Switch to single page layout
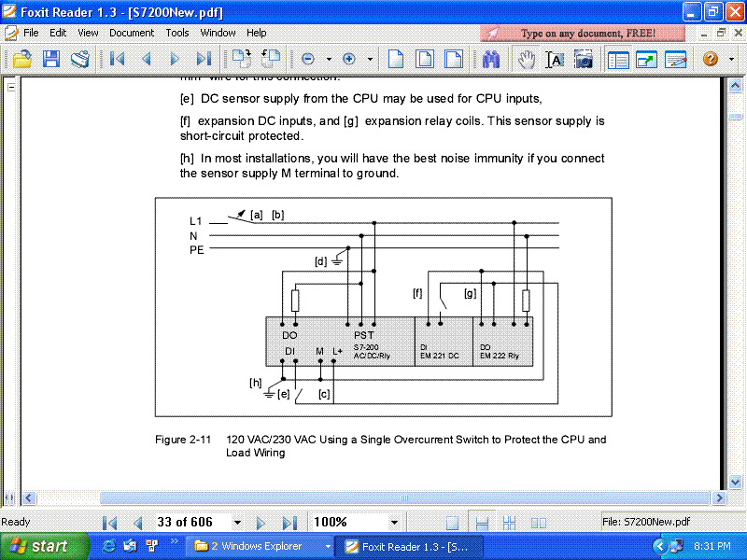 coord(452,524)
